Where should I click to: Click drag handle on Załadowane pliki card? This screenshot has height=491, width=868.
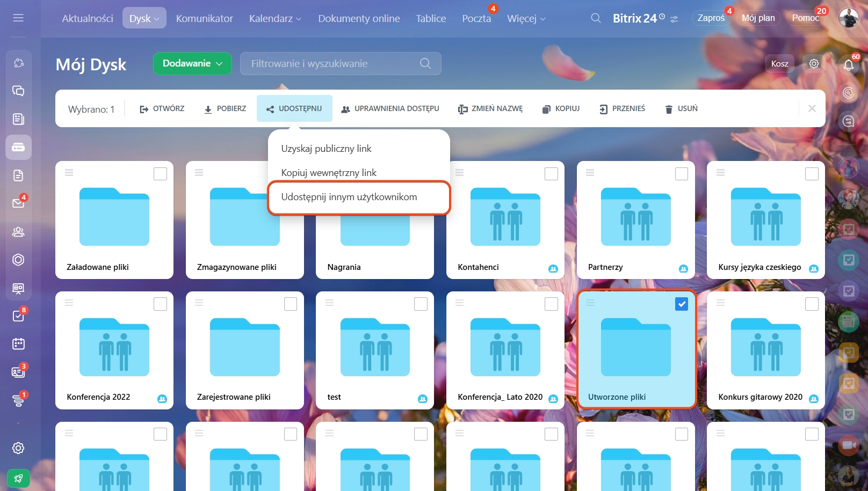[x=69, y=172]
